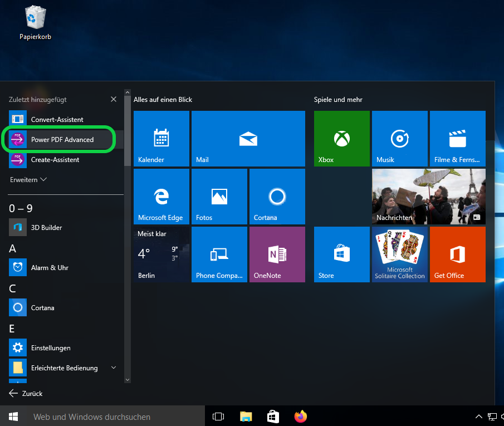Screen dimensions: 504x426
Task: Click the app list scrollbar thumb
Action: click(128, 131)
